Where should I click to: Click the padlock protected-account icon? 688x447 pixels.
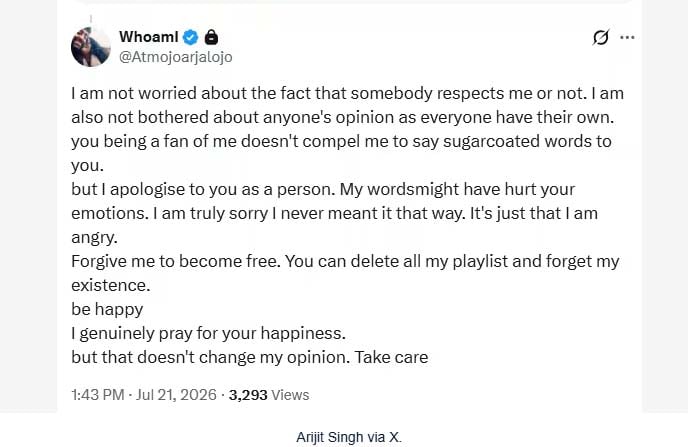click(x=211, y=37)
